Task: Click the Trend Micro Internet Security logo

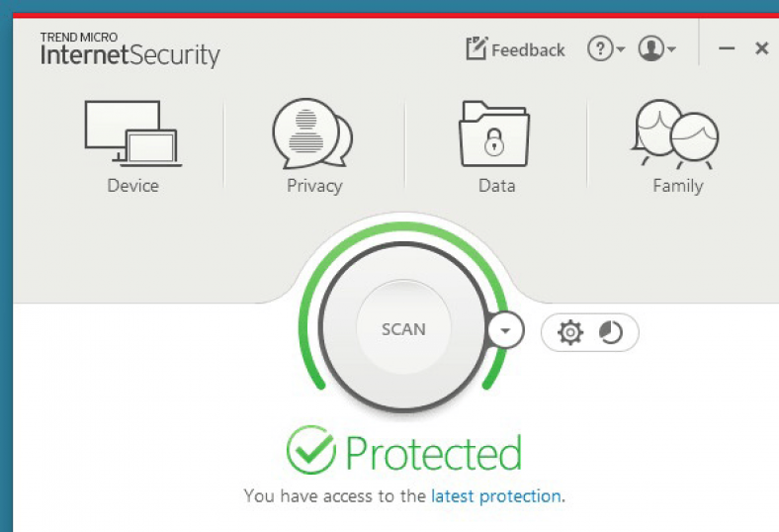Action: [x=130, y=49]
